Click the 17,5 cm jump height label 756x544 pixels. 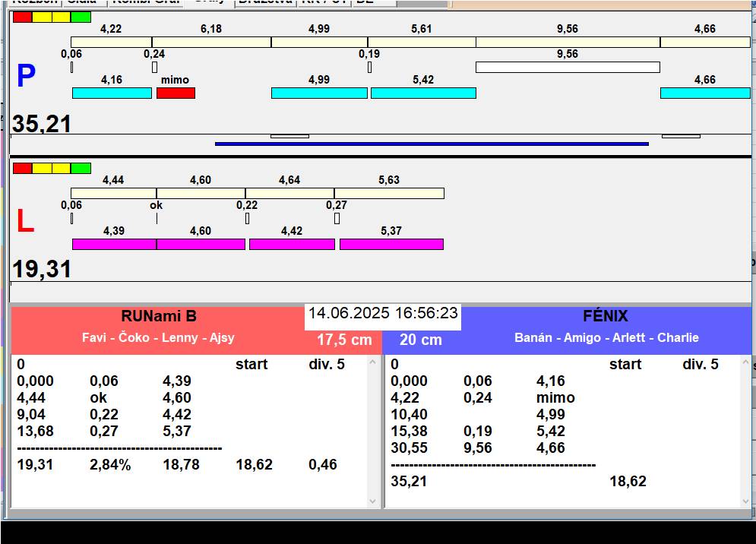point(344,340)
